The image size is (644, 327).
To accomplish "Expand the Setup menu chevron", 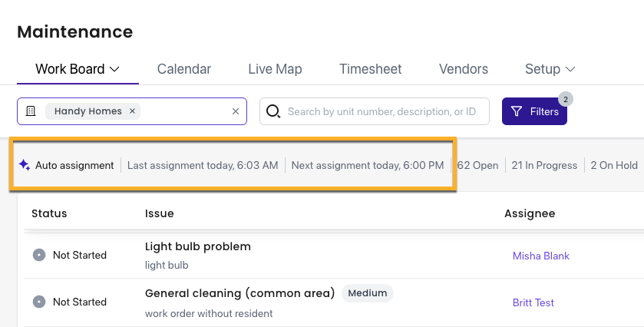I will pyautogui.click(x=570, y=69).
